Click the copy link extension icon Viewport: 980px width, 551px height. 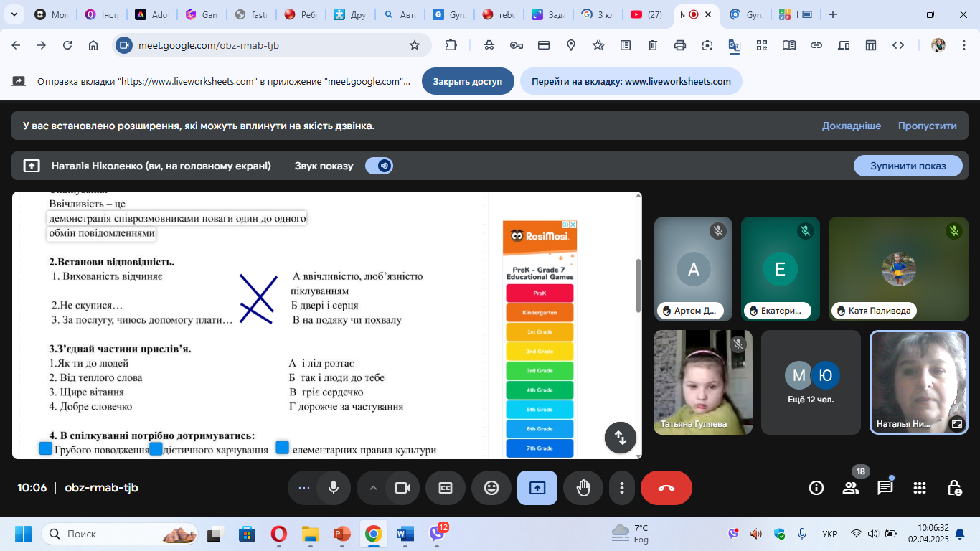coord(816,45)
